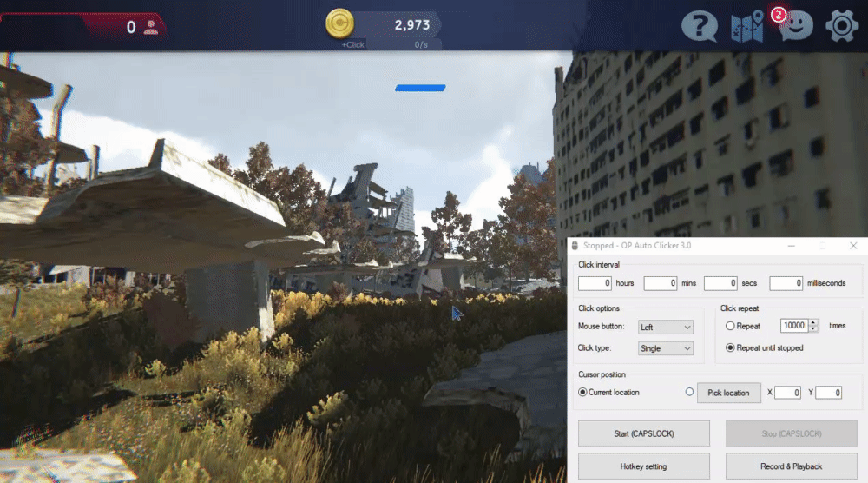Focus the secs interval field

click(720, 283)
